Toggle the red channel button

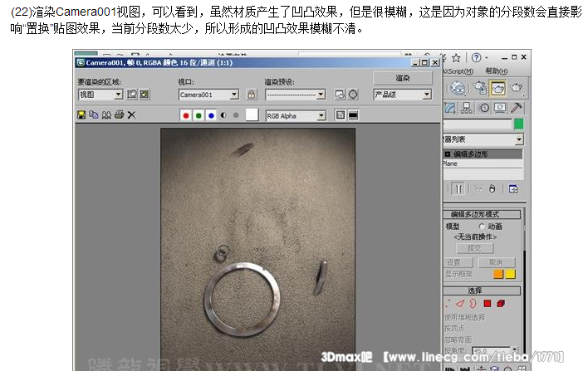tap(186, 115)
